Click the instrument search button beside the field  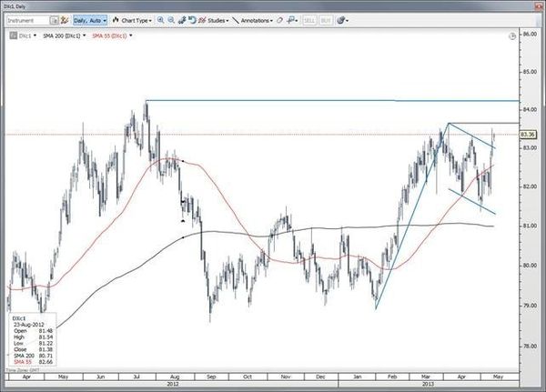point(55,21)
